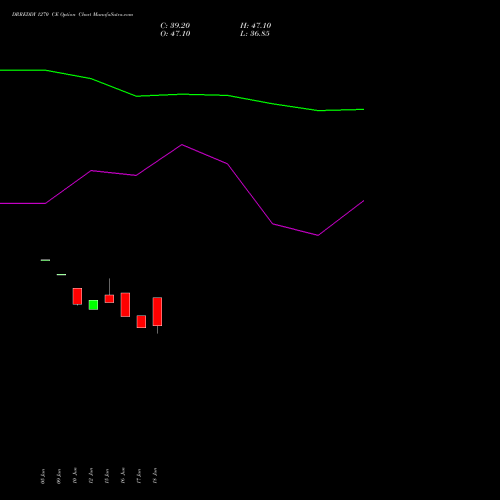
Task: Select the small green dash above 08 Jan
Action: click(45, 260)
